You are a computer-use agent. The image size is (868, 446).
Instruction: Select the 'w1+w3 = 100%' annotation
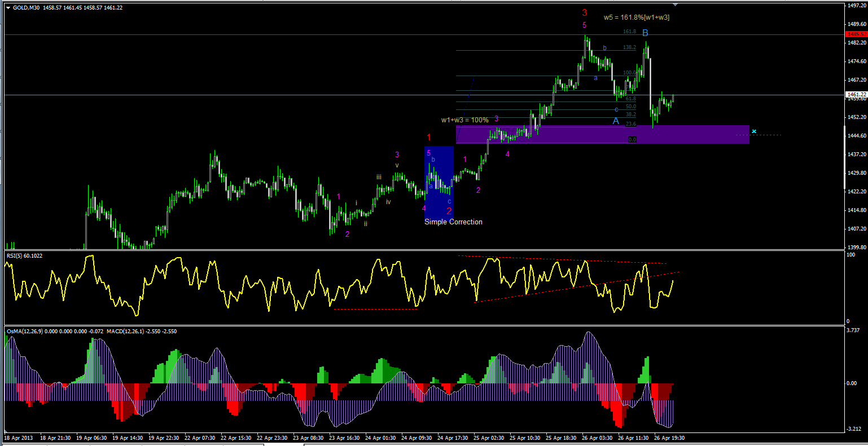click(x=465, y=120)
